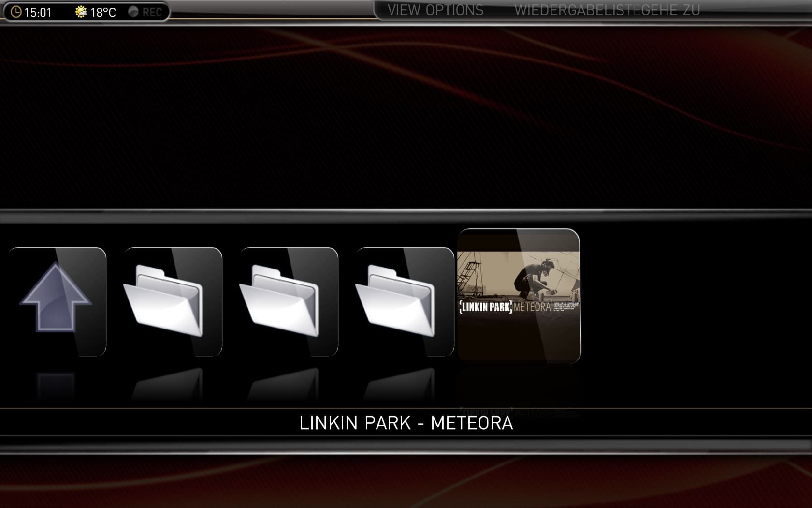812x508 pixels.
Task: Open the first folder after up arrow
Action: (x=173, y=301)
